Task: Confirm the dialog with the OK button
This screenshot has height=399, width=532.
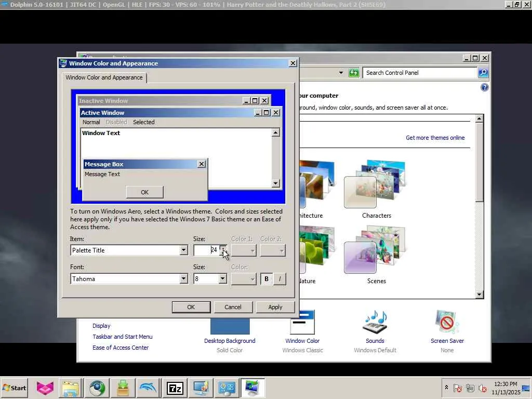Action: pos(191,307)
